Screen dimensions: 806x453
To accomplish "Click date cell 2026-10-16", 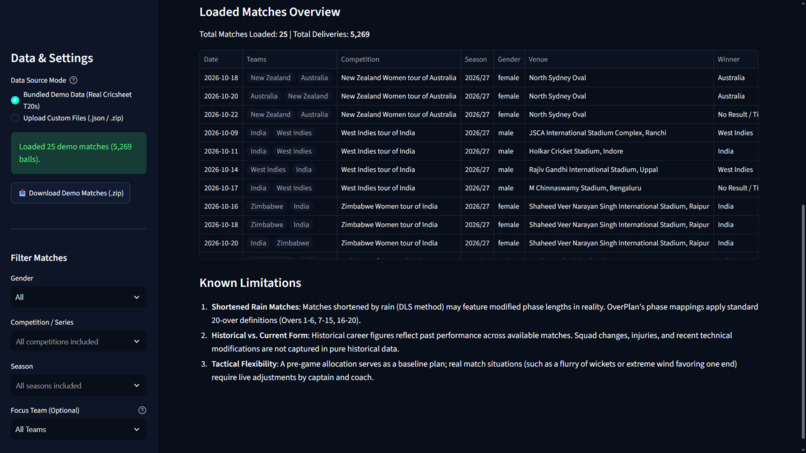I will pos(221,206).
